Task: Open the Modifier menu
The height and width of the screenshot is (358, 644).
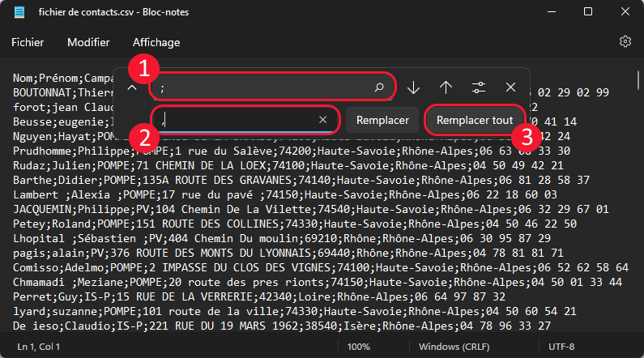Action: coord(88,42)
